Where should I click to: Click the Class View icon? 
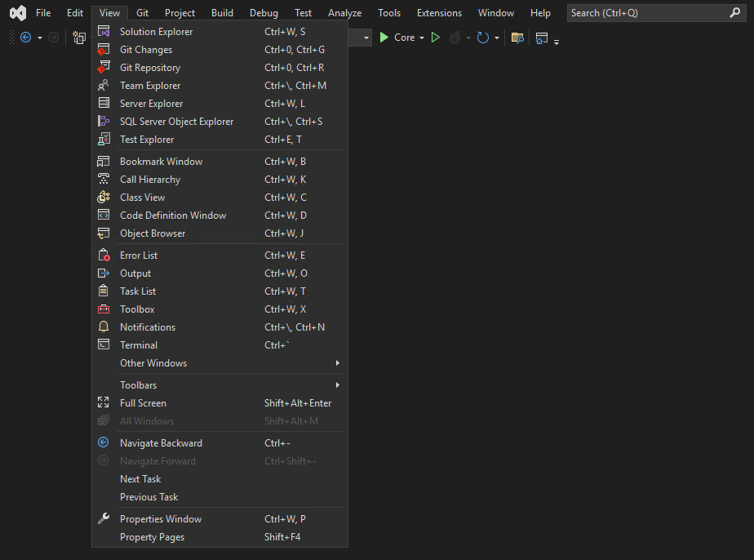[x=104, y=197]
